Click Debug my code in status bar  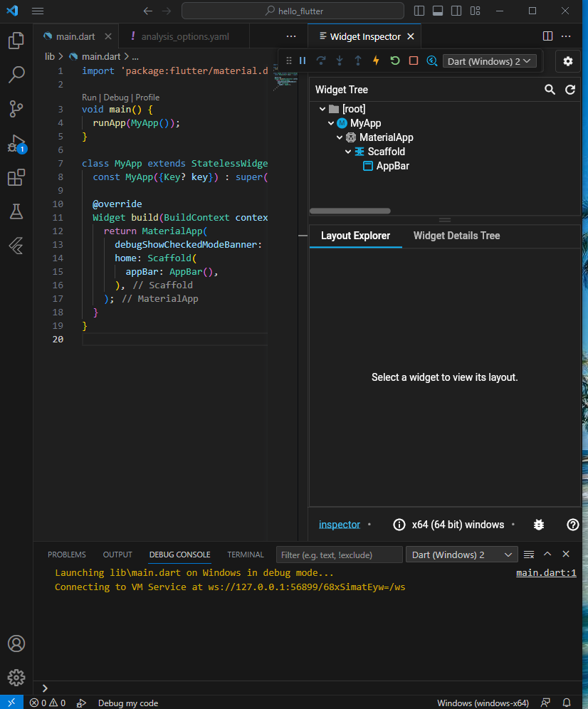coord(128,703)
